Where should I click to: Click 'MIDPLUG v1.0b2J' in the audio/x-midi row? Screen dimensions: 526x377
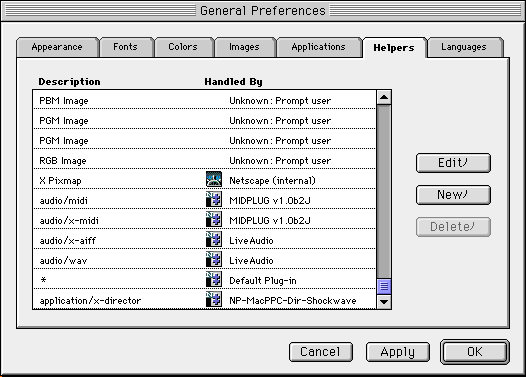270,221
